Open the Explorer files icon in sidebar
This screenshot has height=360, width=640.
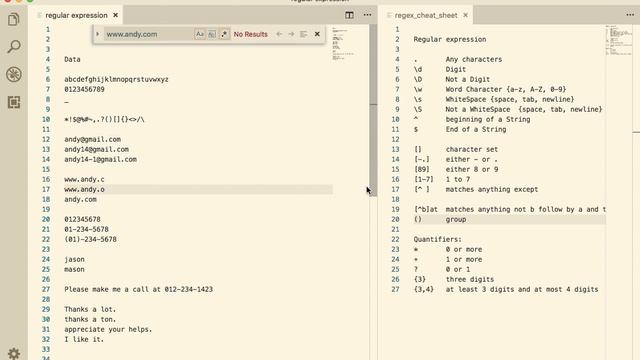13,19
